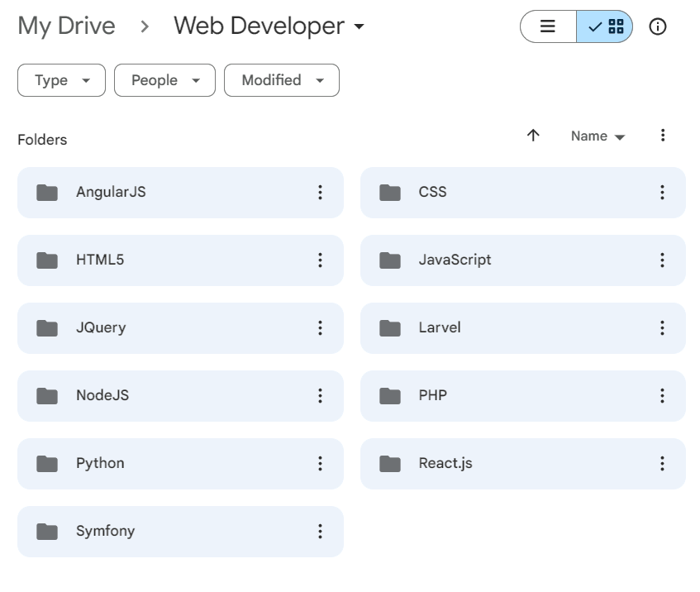This screenshot has height=592, width=700.
Task: Click the Web Developer breadcrumb title
Action: point(259,26)
